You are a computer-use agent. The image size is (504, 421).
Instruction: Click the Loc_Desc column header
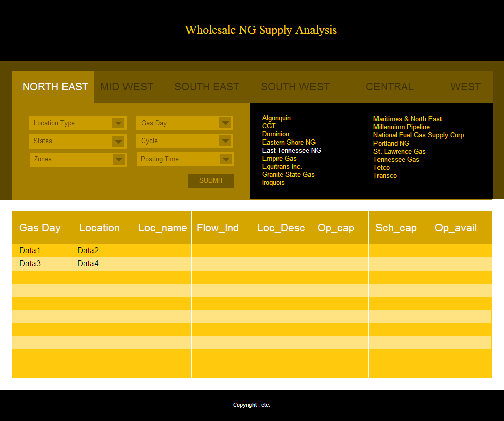coord(281,228)
